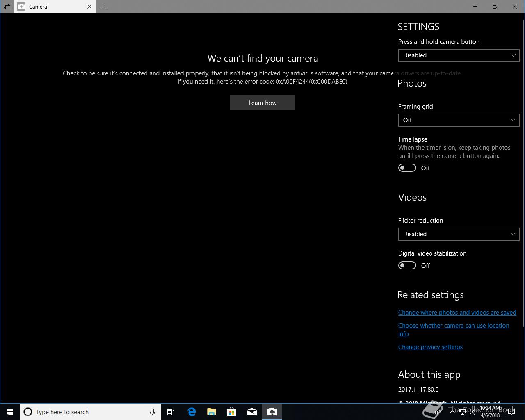Add a new tab with plus icon
The image size is (525, 420).
(x=103, y=7)
